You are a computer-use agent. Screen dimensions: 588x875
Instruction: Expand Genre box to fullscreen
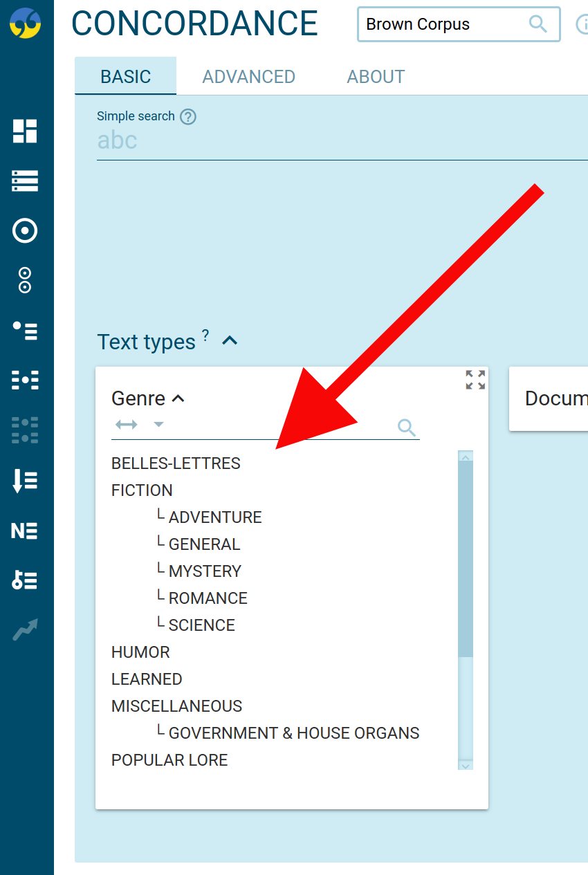[x=475, y=380]
